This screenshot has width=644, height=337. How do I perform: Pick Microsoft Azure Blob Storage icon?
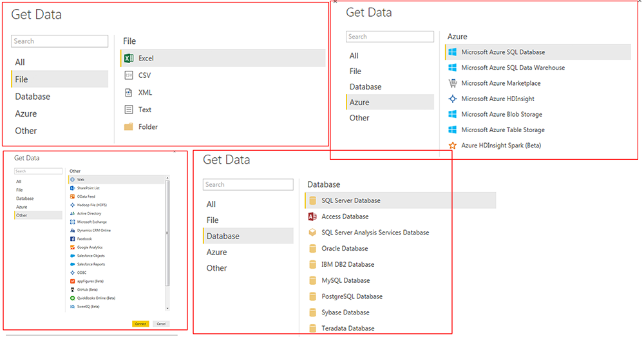click(453, 114)
